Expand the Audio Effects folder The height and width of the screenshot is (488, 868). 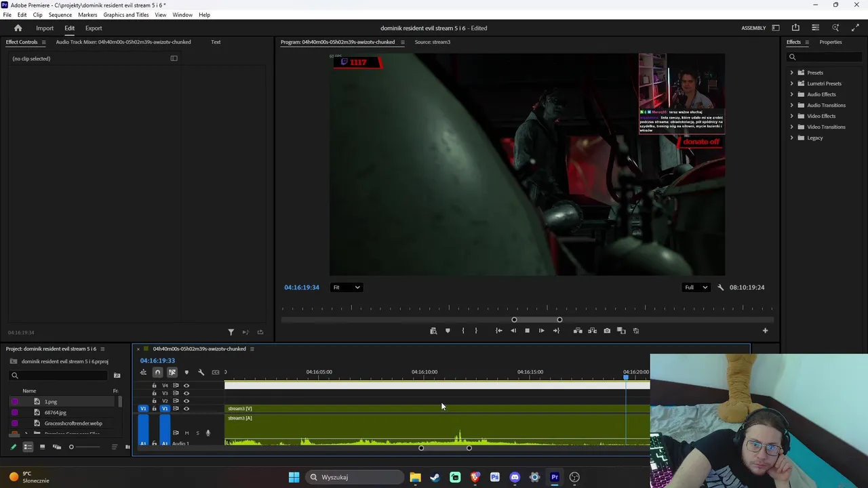(x=791, y=94)
